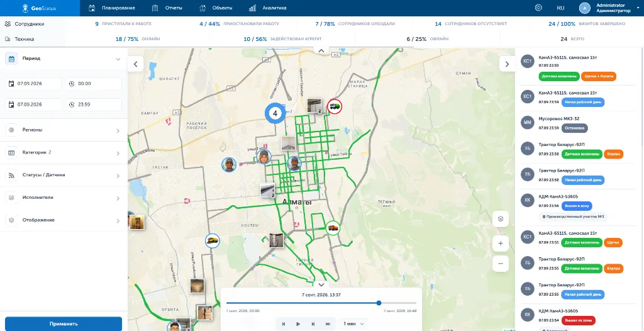Expand the Статусы / Датчики filter

(x=118, y=176)
